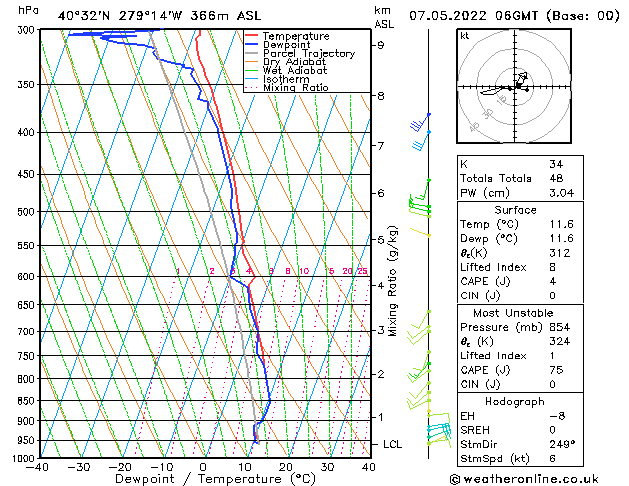Click the 300 hPa pressure label

tap(28, 30)
